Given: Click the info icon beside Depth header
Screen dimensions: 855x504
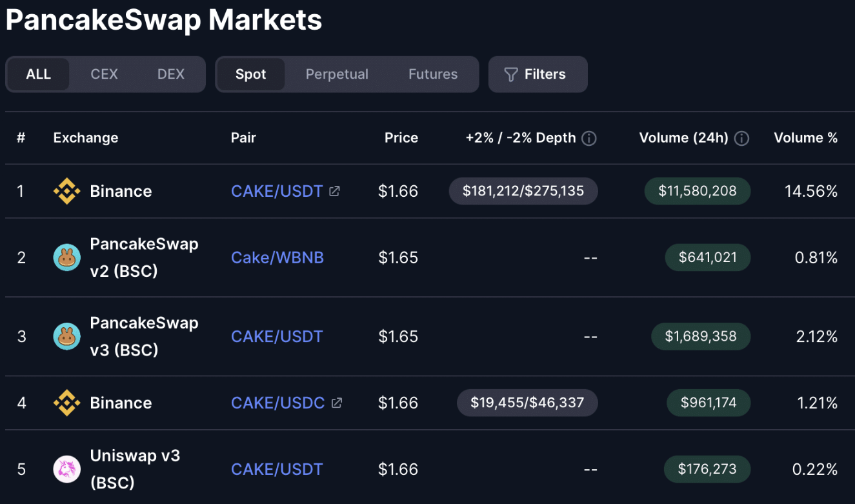Looking at the screenshot, I should point(588,138).
